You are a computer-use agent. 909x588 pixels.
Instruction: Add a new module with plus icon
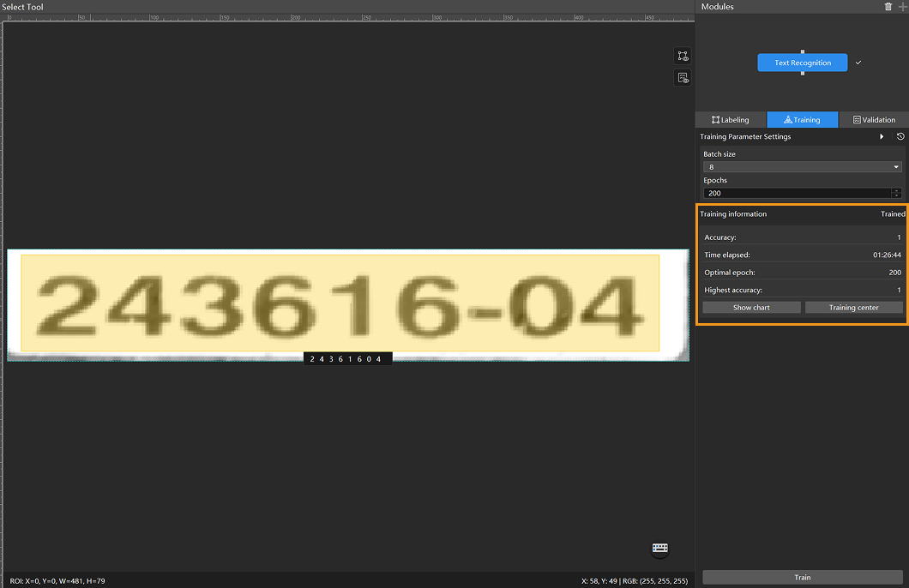(902, 6)
